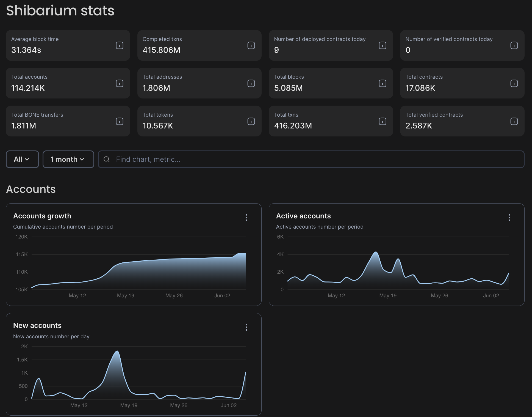Click the Accounts section heading
Screen dimensions: 532x417
pos(31,189)
